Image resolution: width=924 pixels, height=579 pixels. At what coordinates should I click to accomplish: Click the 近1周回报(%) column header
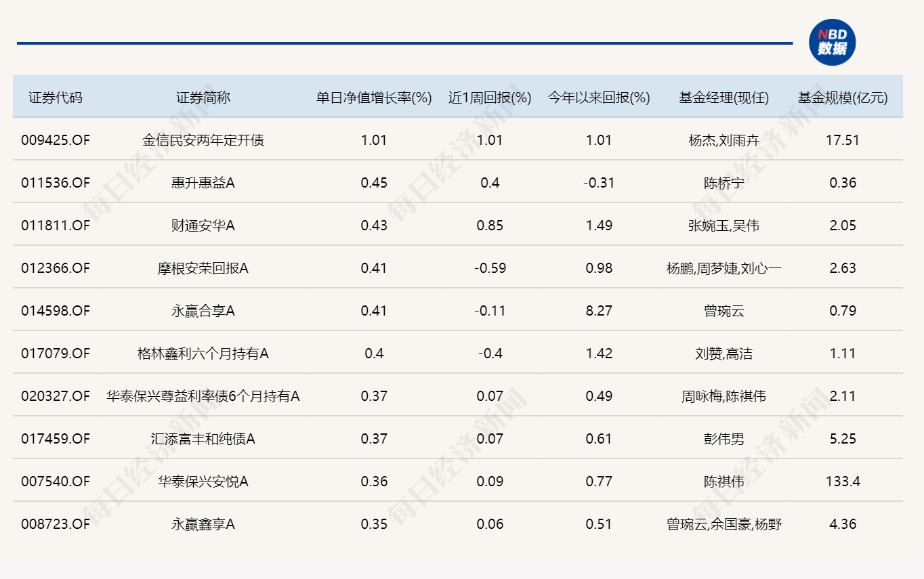(x=490, y=98)
